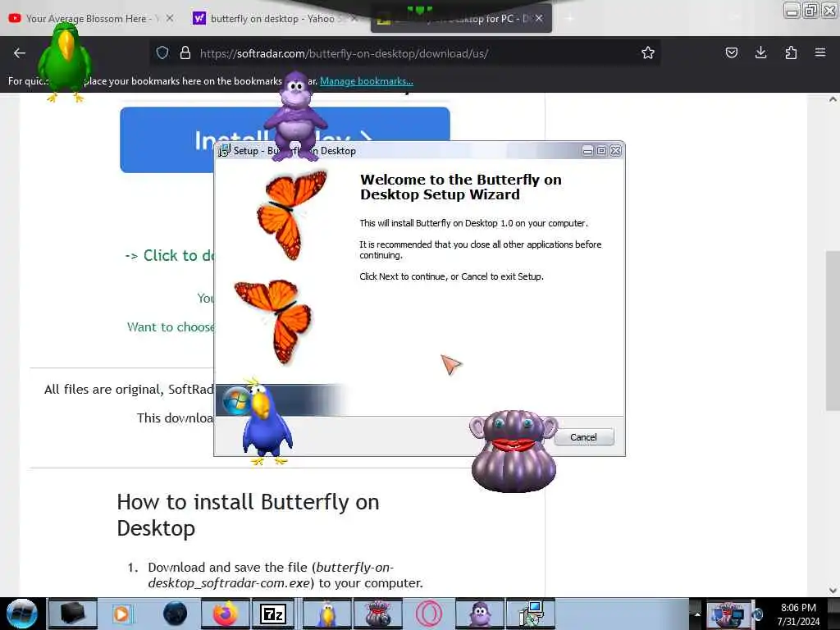Open the Firefox hamburger application menu
Screen dimensions: 840x630
tap(819, 52)
